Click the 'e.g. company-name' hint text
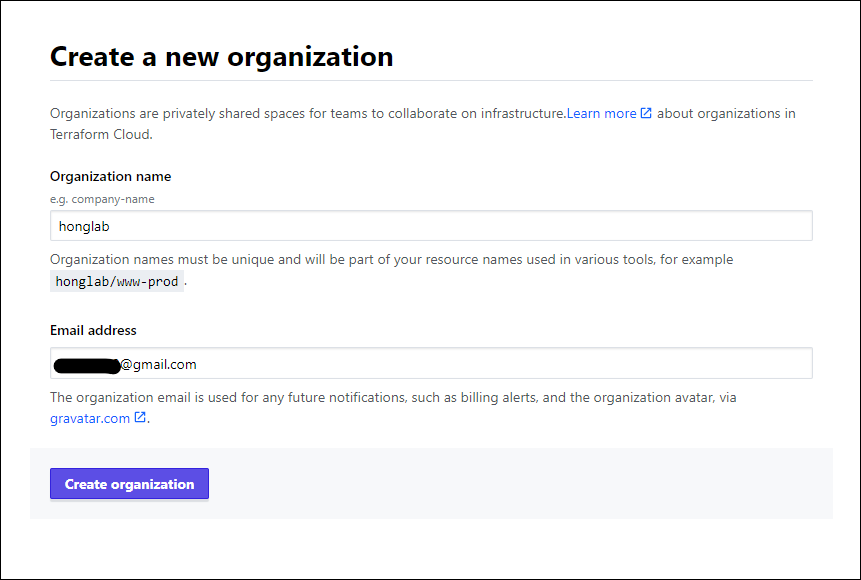861x580 pixels. pyautogui.click(x=102, y=199)
